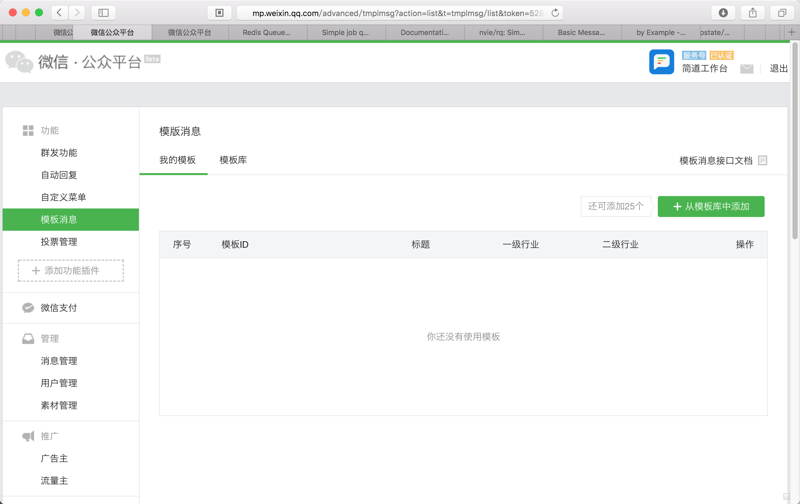Click 从模板库中添加 green button

pos(711,207)
